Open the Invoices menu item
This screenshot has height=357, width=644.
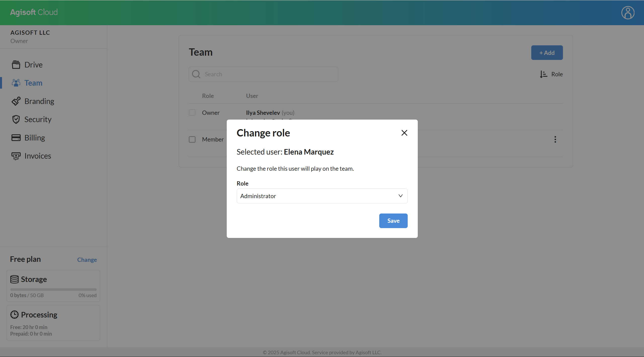coord(38,156)
